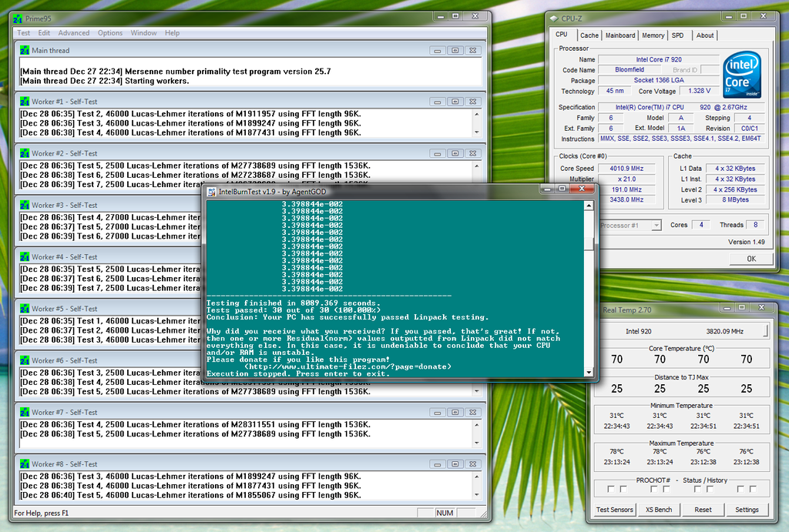This screenshot has width=789, height=532.
Task: Select the CPU tab in CPU-Z
Action: click(x=562, y=35)
